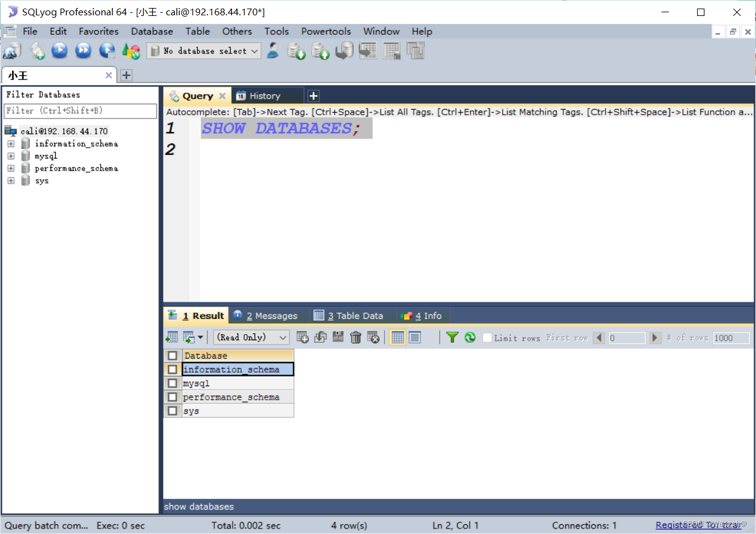Click the delete selected rows trash icon
756x534 pixels.
pyautogui.click(x=356, y=337)
